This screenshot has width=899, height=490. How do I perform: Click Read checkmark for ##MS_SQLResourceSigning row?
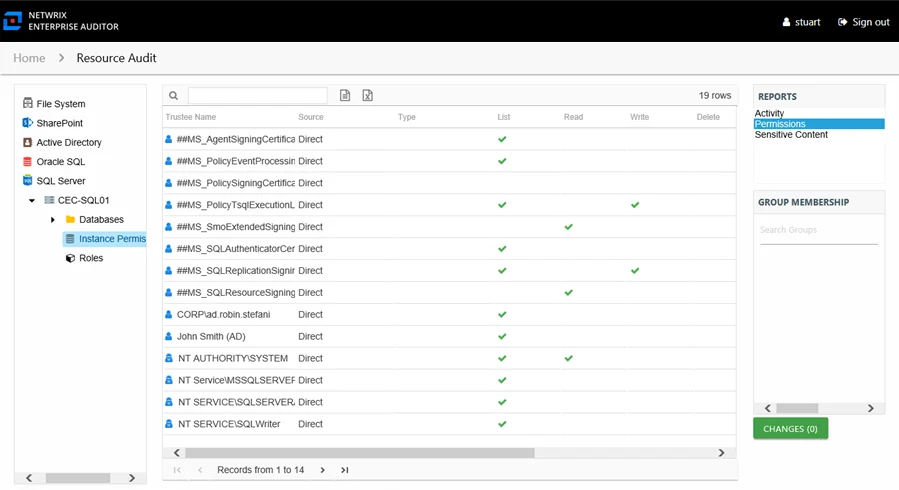pos(569,292)
